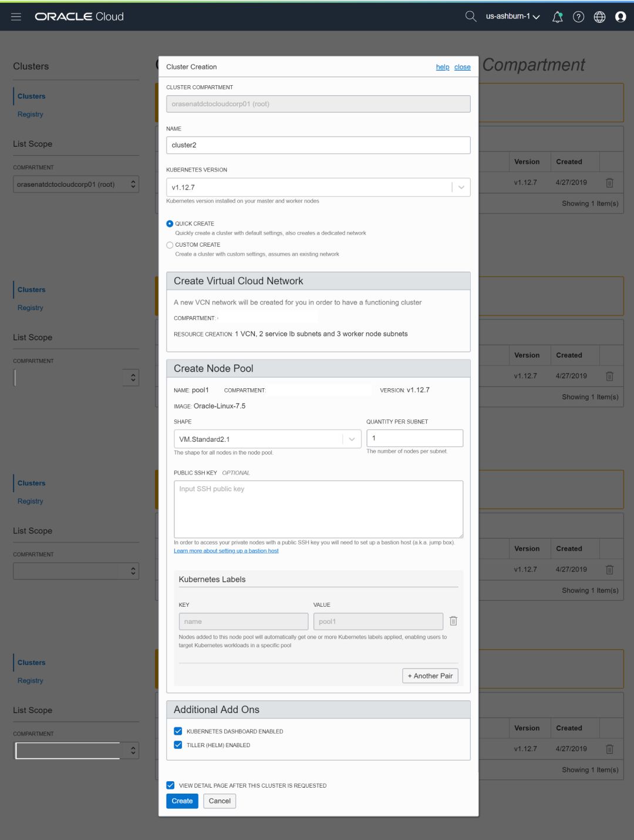Select the Quick Create radio option
The image size is (634, 840).
(x=170, y=224)
